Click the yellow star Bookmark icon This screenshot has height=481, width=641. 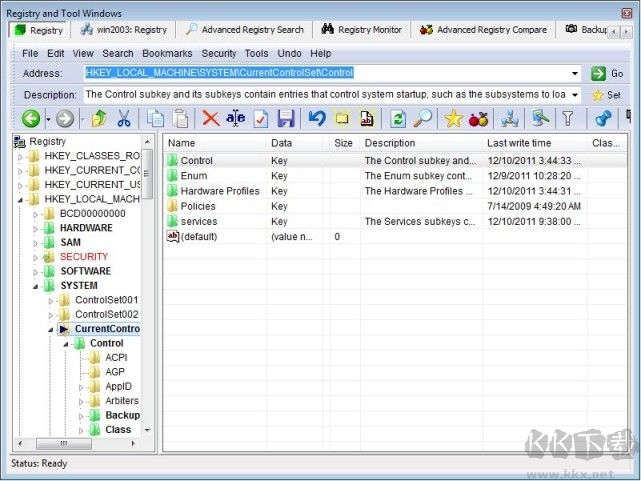[453, 119]
